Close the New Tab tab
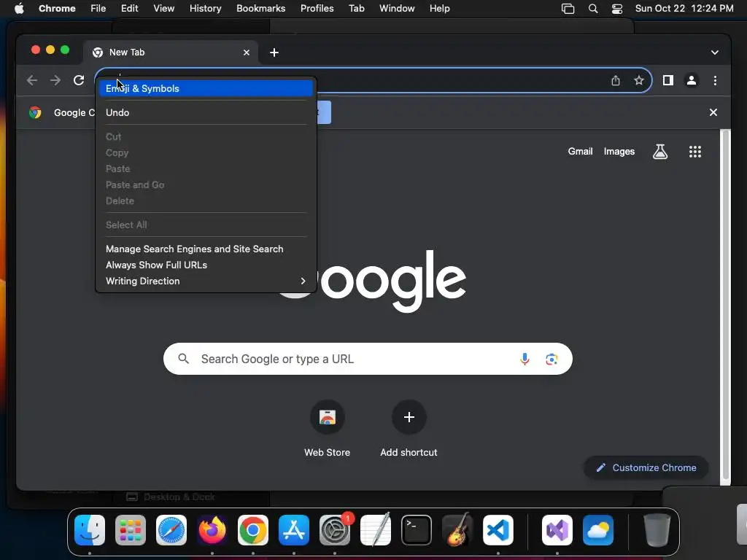This screenshot has height=560, width=747. [247, 52]
